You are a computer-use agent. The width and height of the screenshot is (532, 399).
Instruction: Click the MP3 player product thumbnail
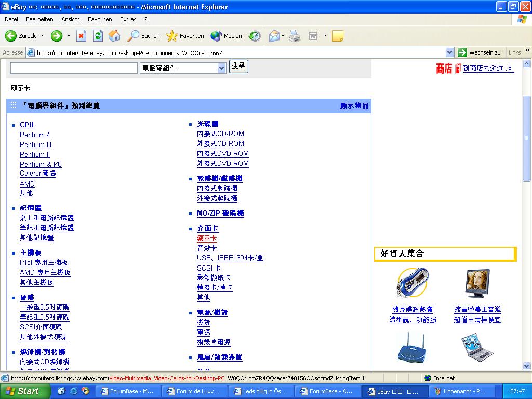tap(413, 283)
